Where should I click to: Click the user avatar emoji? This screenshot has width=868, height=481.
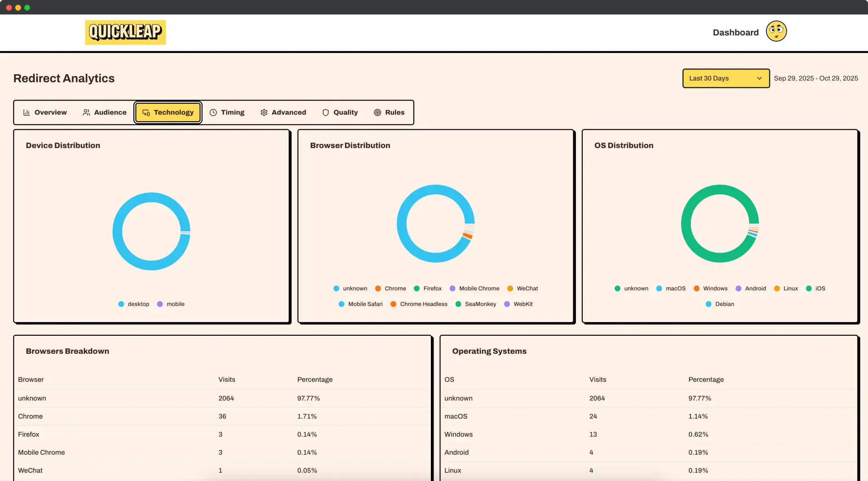776,31
